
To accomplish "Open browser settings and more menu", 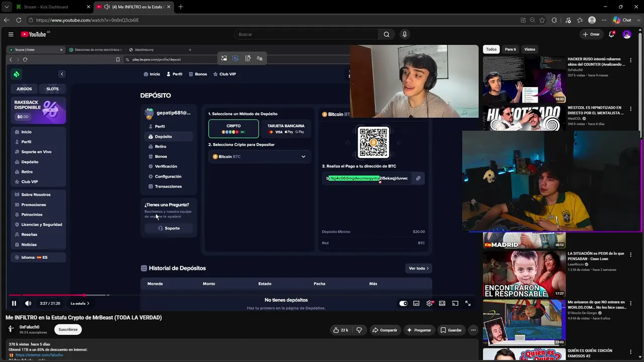I will tap(604, 20).
